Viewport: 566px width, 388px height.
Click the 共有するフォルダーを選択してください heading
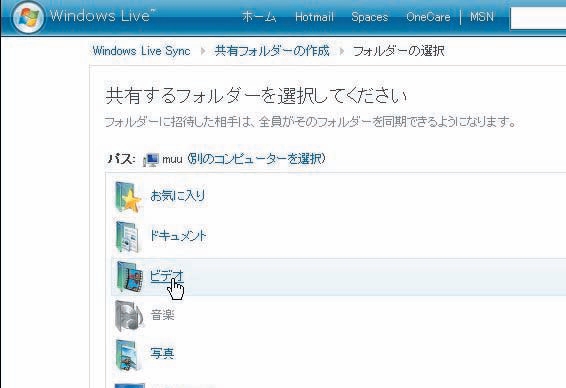[256, 96]
